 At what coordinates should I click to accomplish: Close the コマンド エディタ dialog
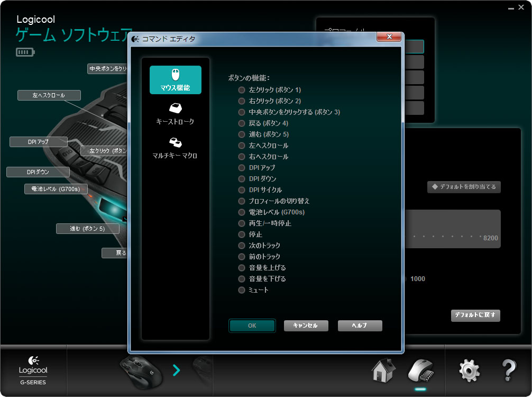pyautogui.click(x=390, y=37)
